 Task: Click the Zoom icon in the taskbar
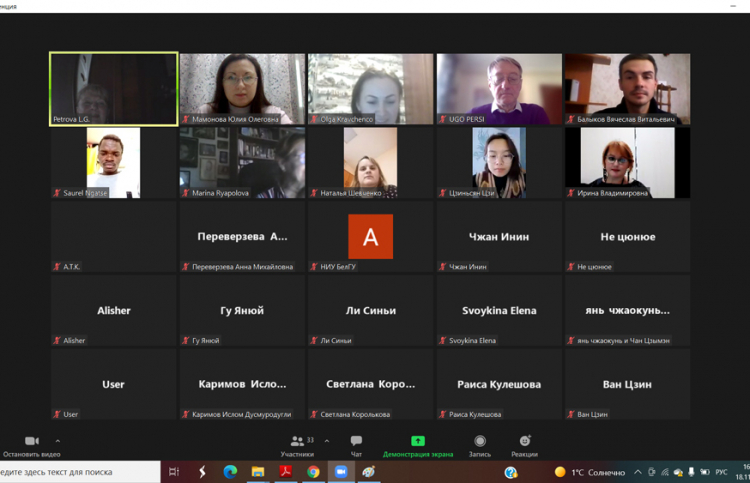(x=341, y=472)
